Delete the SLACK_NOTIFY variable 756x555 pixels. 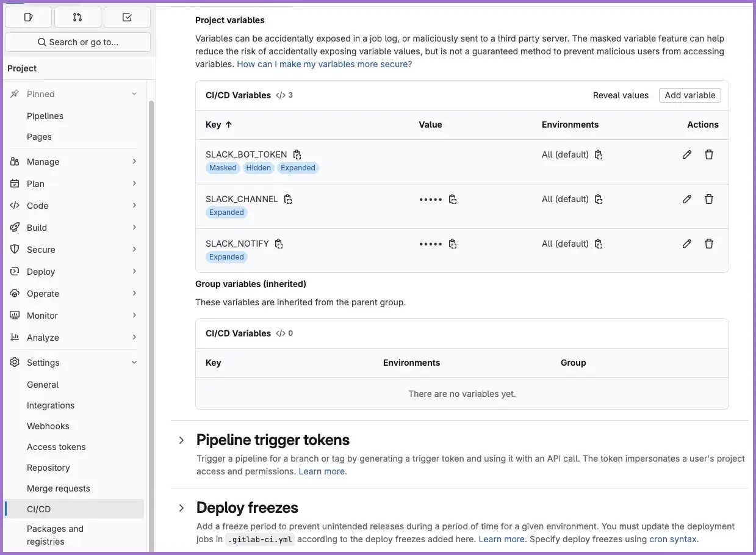click(708, 244)
